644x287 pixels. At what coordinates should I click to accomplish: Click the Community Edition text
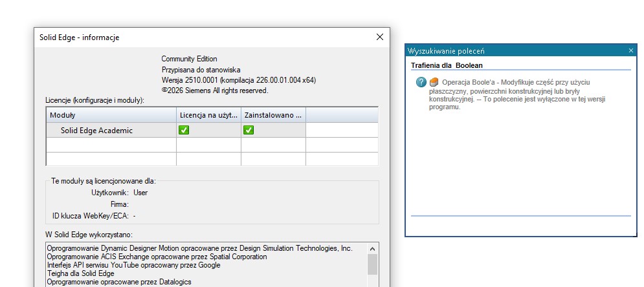pos(190,59)
